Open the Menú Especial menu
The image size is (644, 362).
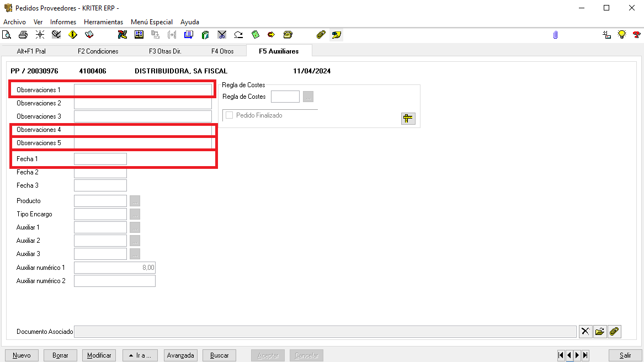click(152, 22)
